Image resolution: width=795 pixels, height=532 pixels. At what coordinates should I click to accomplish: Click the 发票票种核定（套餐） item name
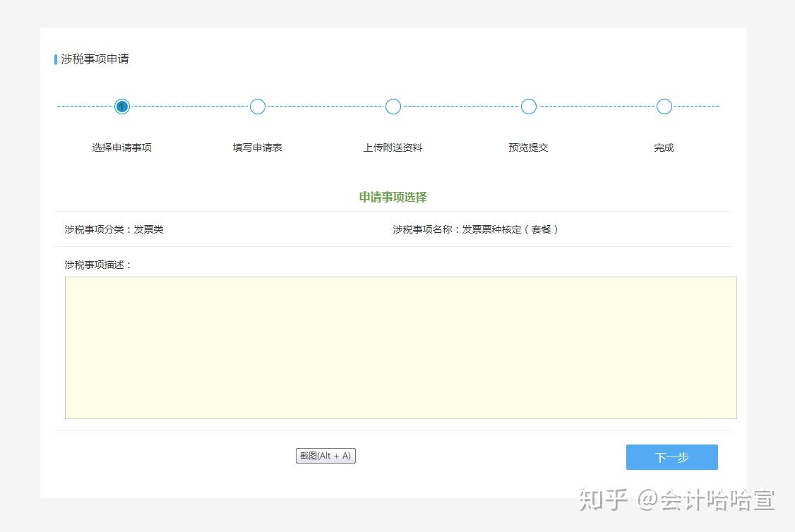[510, 229]
